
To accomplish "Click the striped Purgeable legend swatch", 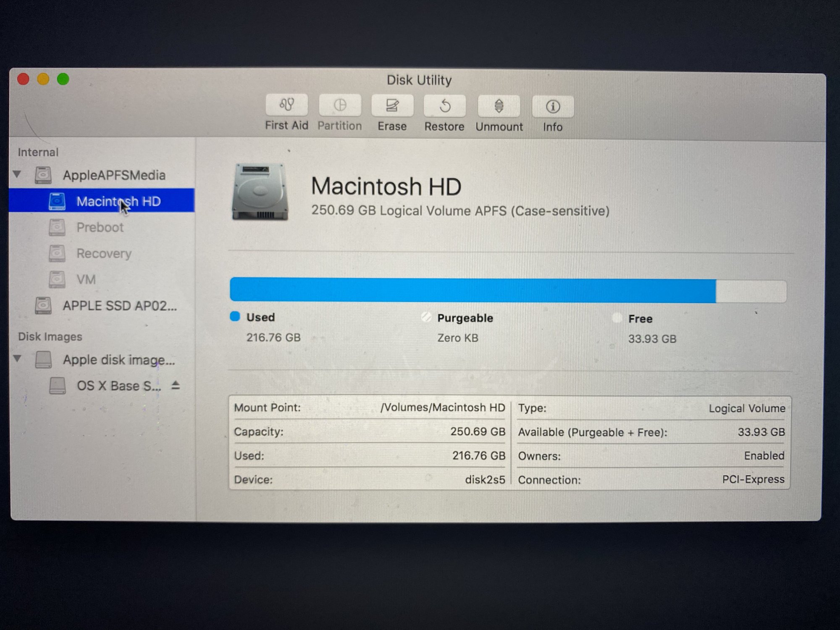I will 426,317.
